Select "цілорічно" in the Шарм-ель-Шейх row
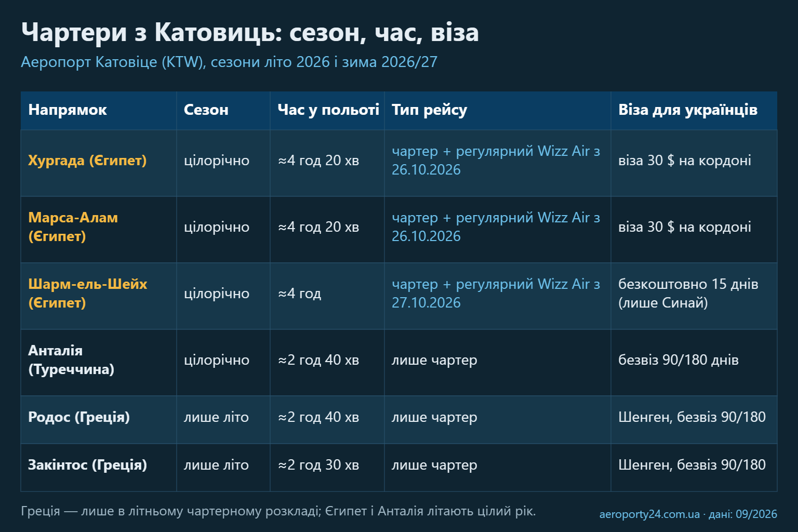 tap(217, 294)
